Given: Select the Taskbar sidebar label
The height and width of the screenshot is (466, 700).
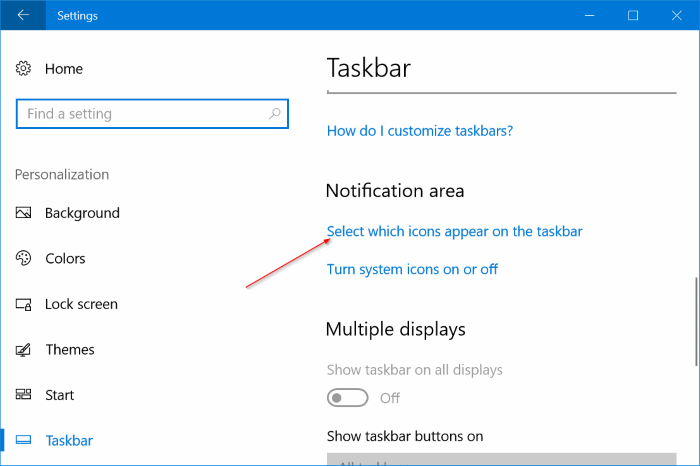Looking at the screenshot, I should point(69,441).
